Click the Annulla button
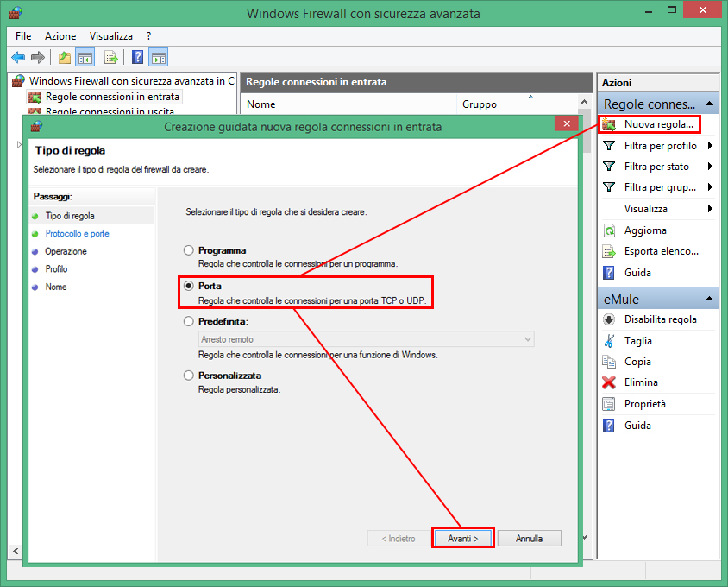The image size is (728, 587). coord(530,538)
